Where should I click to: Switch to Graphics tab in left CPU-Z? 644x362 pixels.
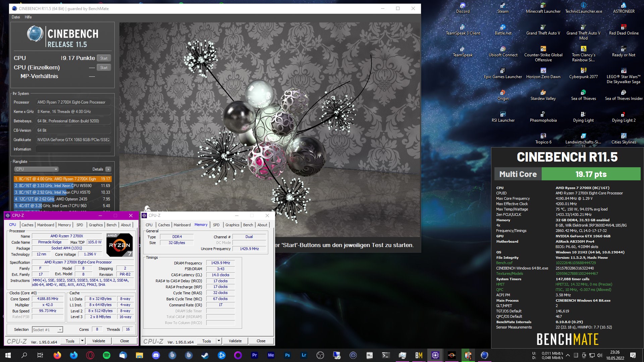point(96,225)
